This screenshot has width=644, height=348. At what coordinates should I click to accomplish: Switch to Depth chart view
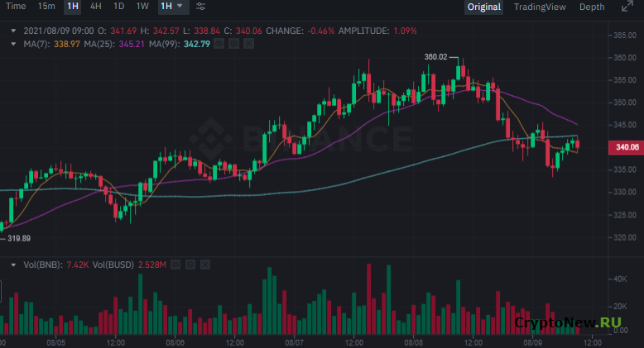pyautogui.click(x=592, y=7)
